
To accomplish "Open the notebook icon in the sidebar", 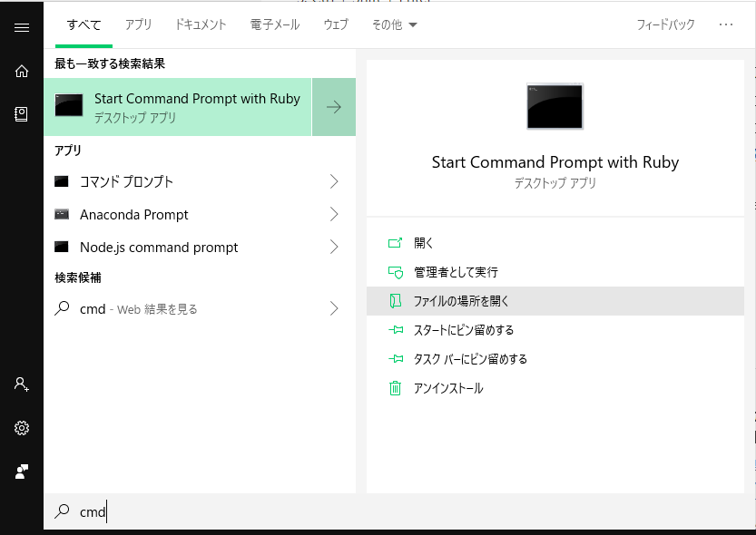I will [21, 114].
